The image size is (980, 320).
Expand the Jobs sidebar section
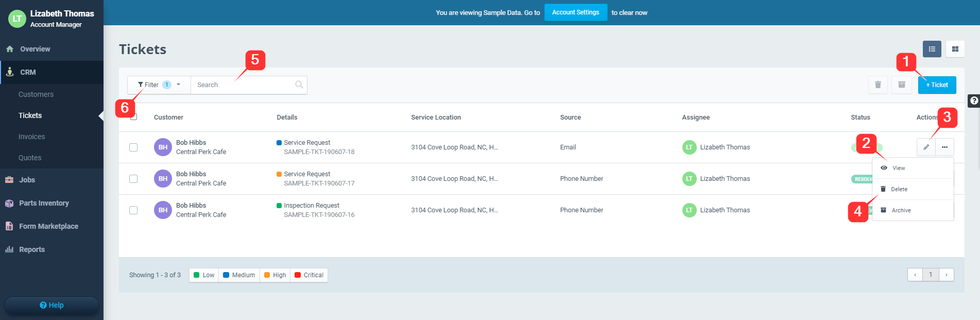coord(27,180)
